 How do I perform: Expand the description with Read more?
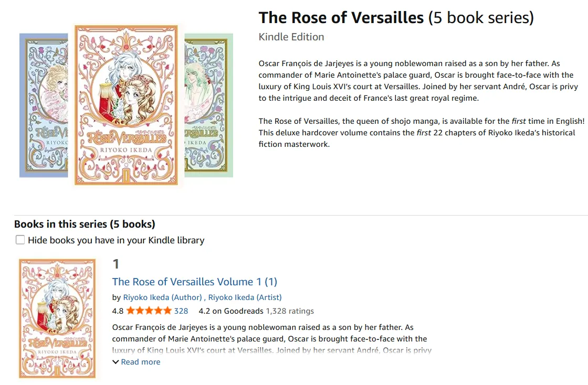coord(140,362)
